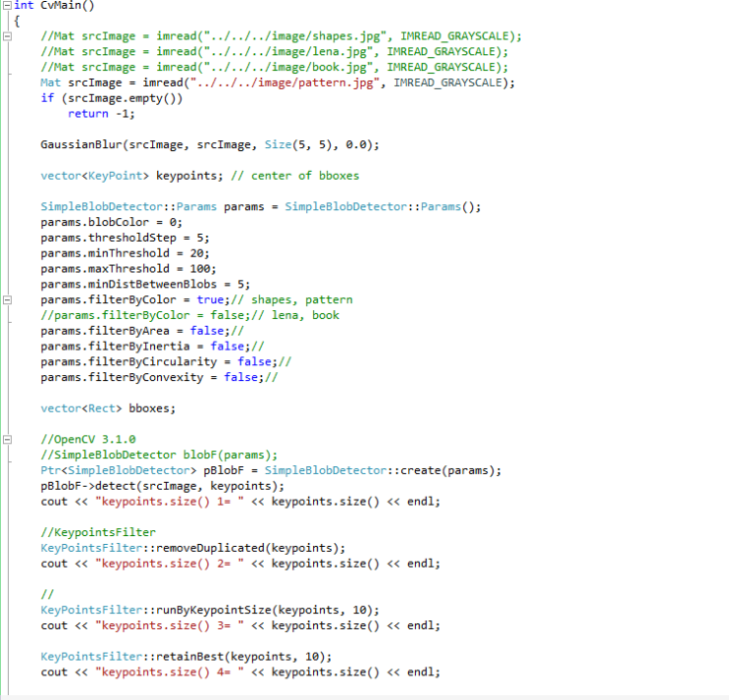Click 'params.filterByConvexity = false'

pyautogui.click(x=149, y=377)
